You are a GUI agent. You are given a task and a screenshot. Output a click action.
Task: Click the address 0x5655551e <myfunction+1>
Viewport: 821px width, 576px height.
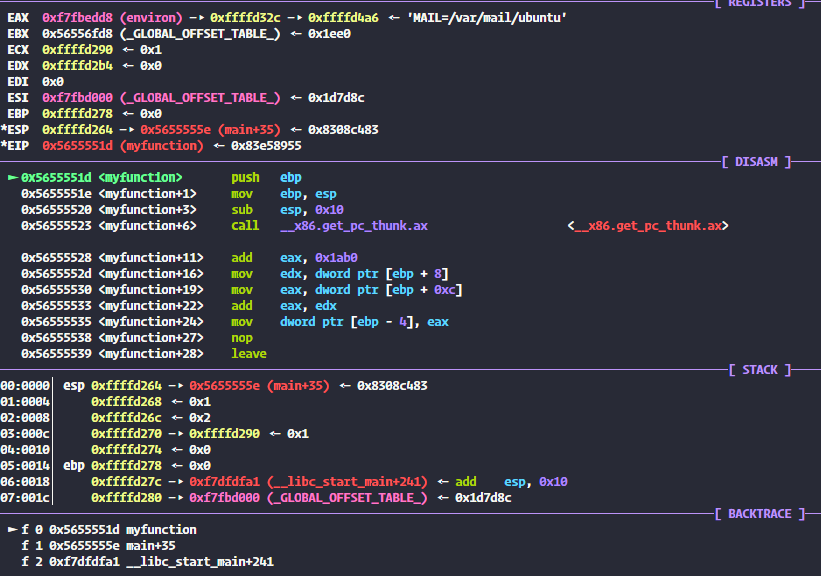coord(108,194)
